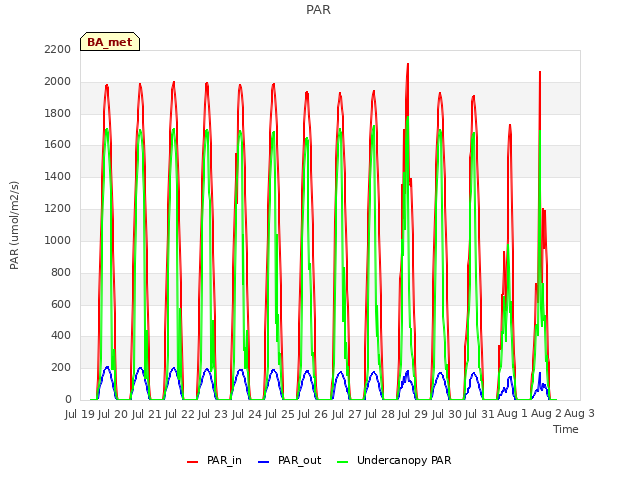Click the Aug 3 x-axis label
Image resolution: width=640 pixels, height=480 pixels.
coord(579,414)
